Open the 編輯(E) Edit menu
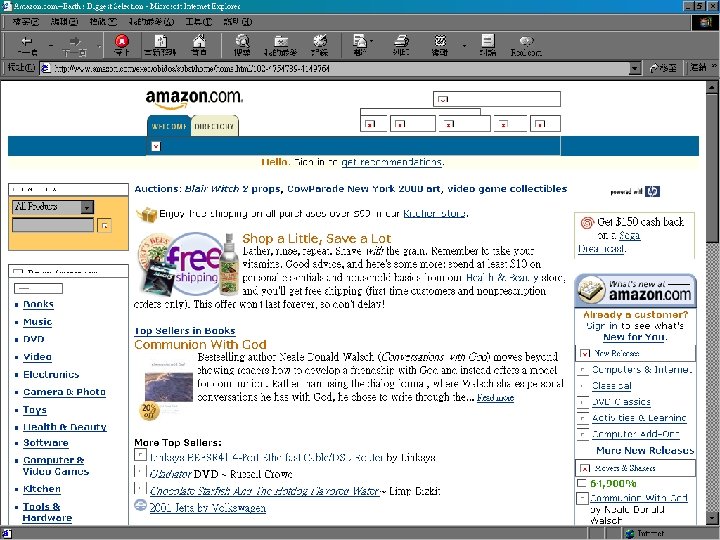720x540 pixels. (x=64, y=22)
